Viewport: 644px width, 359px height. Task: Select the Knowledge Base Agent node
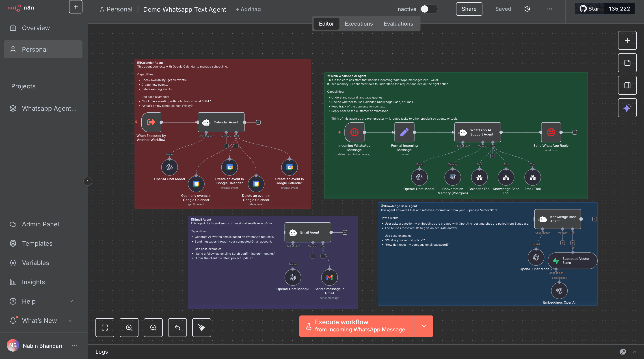pos(558,219)
